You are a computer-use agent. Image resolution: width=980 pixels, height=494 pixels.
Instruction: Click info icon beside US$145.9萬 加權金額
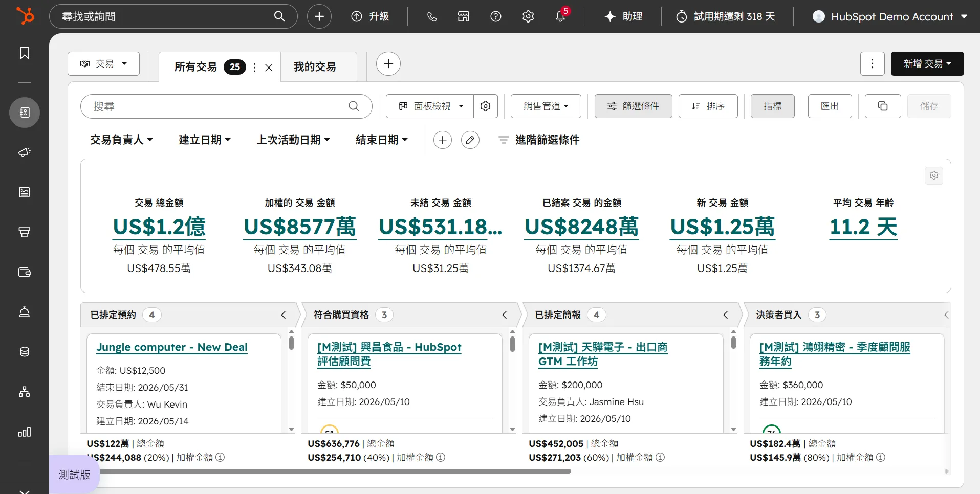click(881, 457)
